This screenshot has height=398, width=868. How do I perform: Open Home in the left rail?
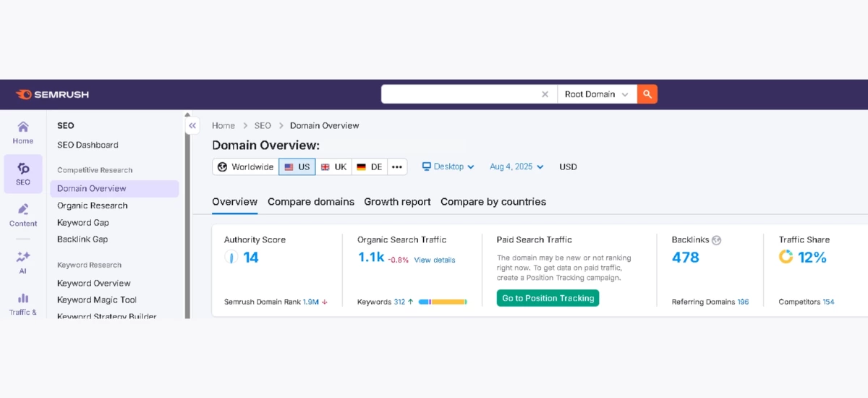23,132
